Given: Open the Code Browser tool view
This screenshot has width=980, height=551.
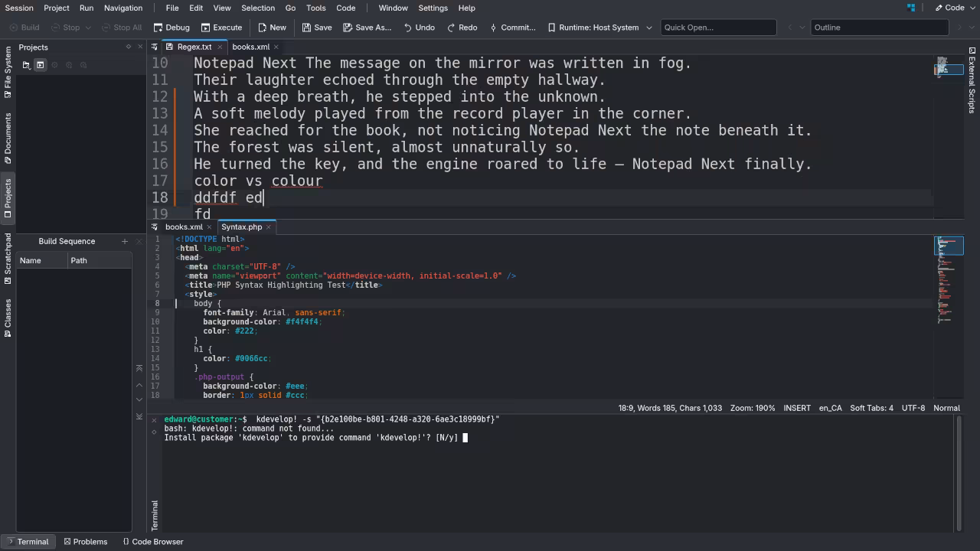Looking at the screenshot, I should click(x=152, y=541).
